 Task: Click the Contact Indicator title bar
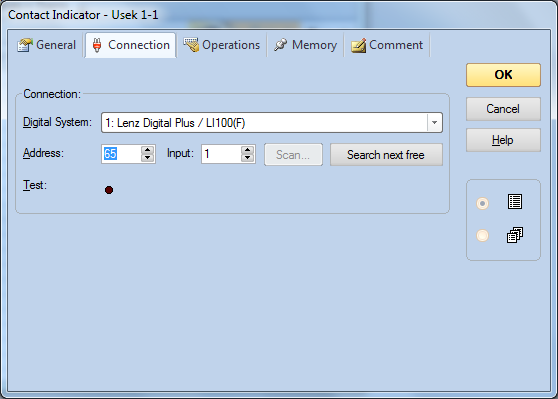click(279, 15)
